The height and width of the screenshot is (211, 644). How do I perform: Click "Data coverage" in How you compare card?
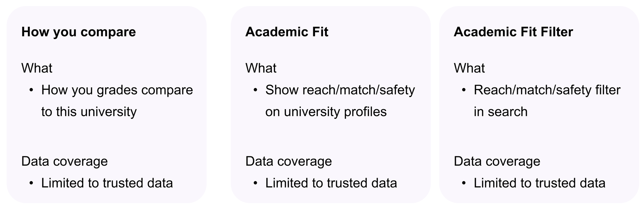pyautogui.click(x=64, y=161)
